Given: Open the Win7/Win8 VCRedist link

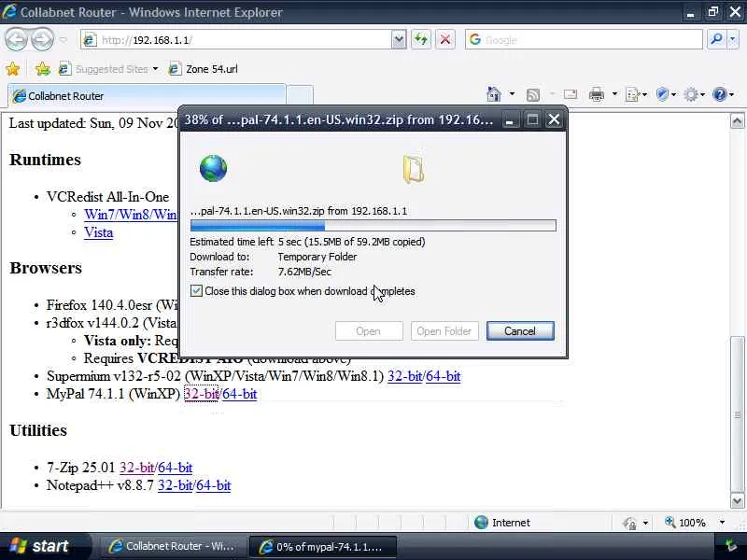Looking at the screenshot, I should [x=131, y=215].
